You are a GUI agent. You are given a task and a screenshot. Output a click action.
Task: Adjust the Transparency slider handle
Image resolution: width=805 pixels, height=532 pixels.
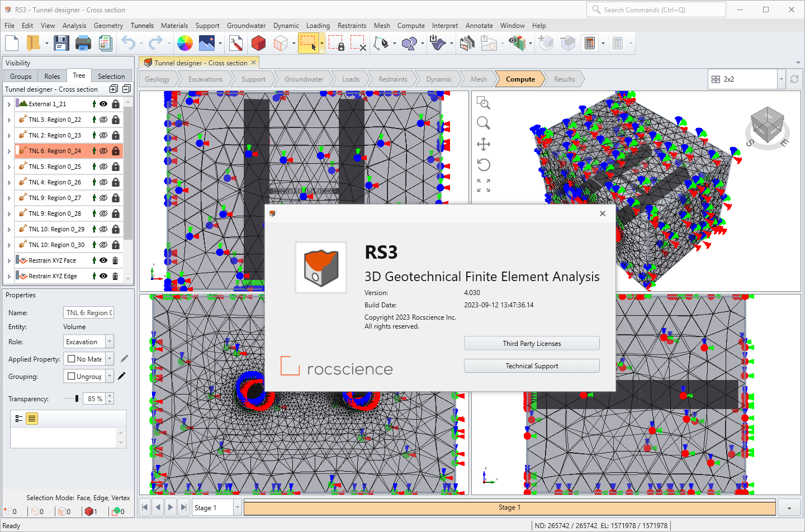[x=77, y=398]
